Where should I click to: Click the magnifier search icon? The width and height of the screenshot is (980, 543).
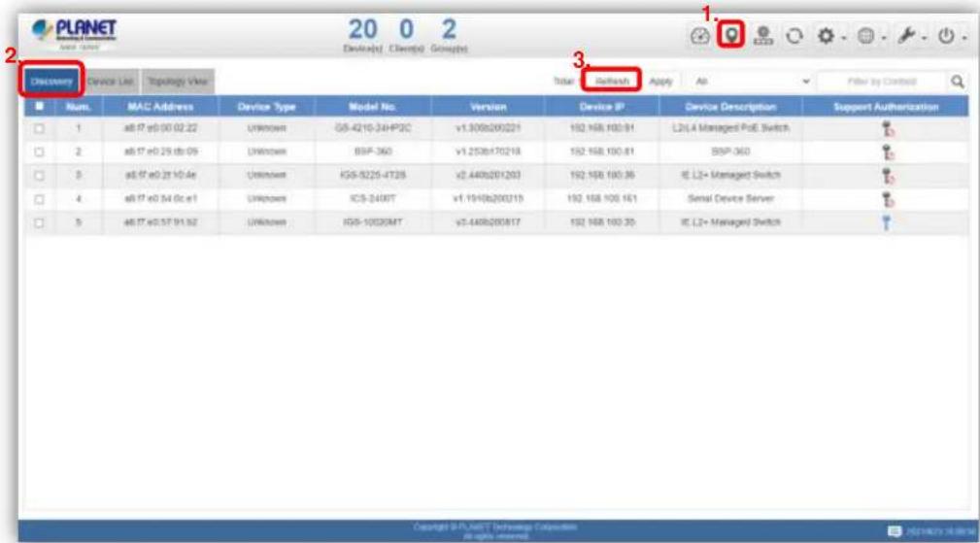[957, 82]
